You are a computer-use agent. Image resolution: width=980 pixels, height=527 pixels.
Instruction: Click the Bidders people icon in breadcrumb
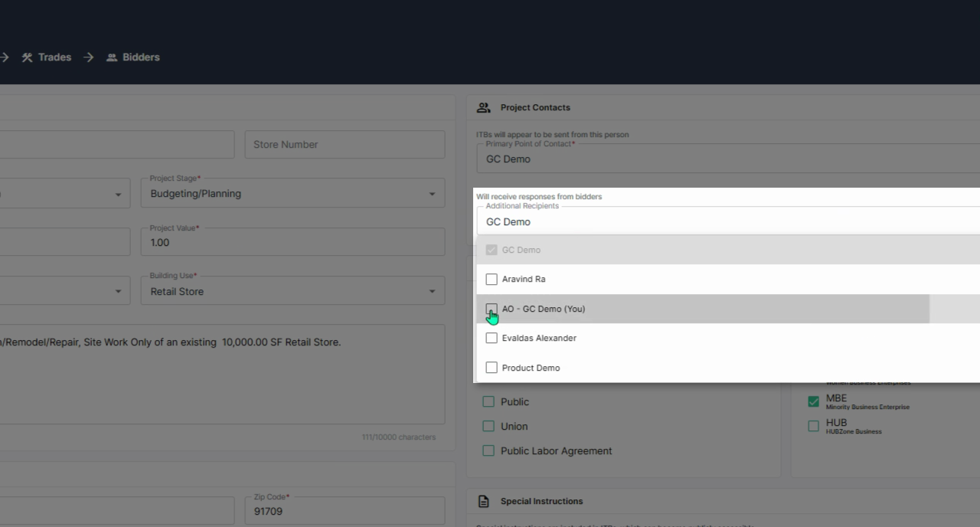[x=112, y=57]
